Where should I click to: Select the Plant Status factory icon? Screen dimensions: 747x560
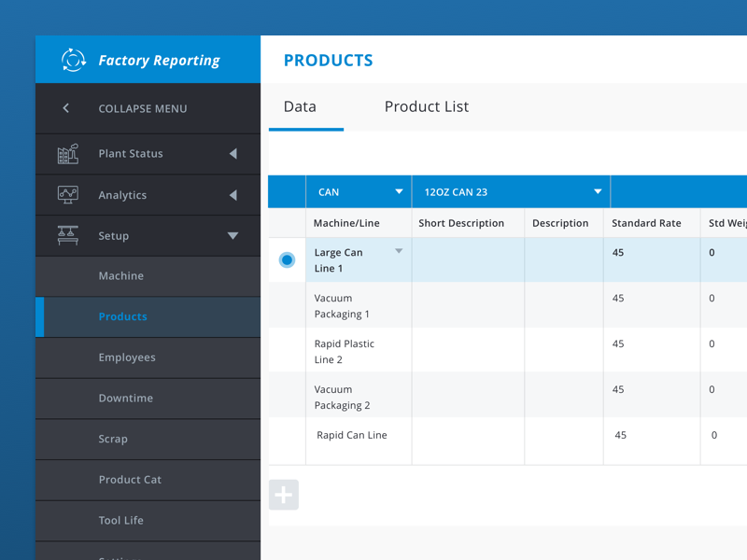65,153
